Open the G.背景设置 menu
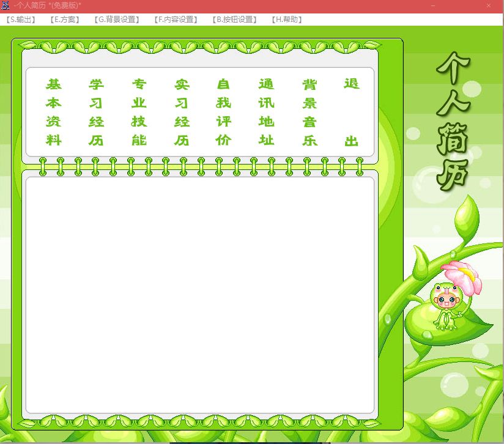This screenshot has height=444, width=504. [117, 20]
